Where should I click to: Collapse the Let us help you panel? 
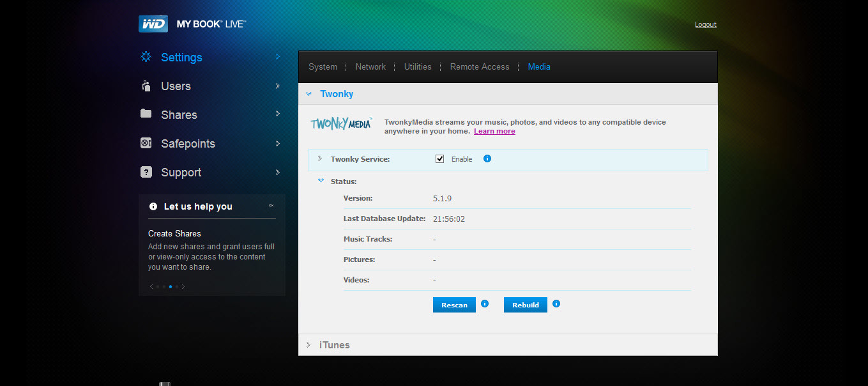pos(271,206)
